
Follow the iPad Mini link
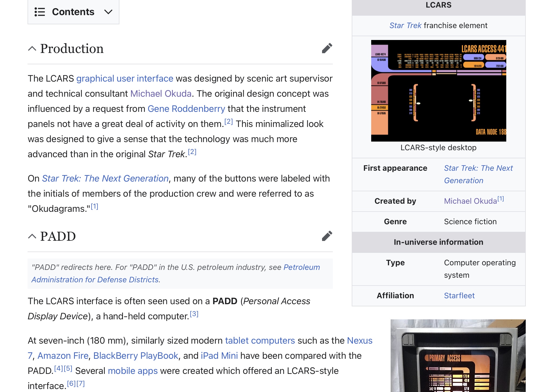tap(219, 356)
